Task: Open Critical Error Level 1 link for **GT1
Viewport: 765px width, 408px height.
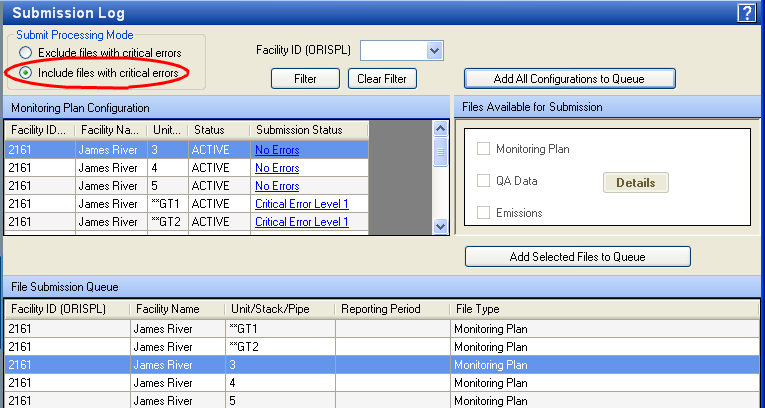Action: tap(302, 204)
